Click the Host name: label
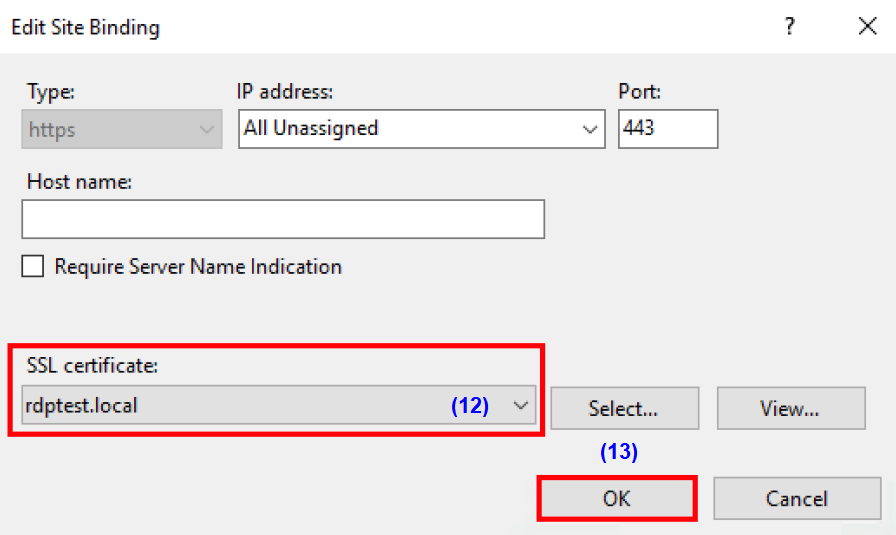Image resolution: width=896 pixels, height=535 pixels. [79, 182]
